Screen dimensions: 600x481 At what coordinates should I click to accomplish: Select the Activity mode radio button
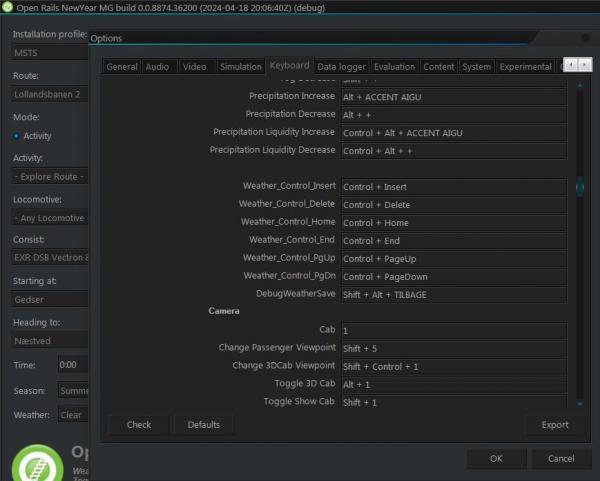click(16, 136)
